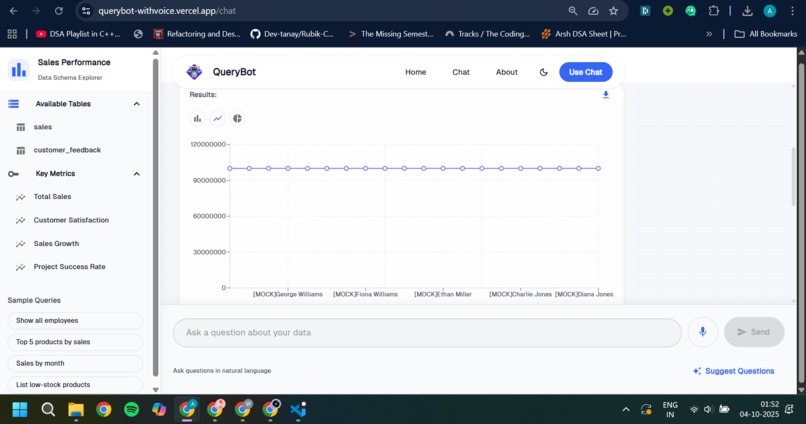
Task: Click Suggest Questions link
Action: point(734,371)
